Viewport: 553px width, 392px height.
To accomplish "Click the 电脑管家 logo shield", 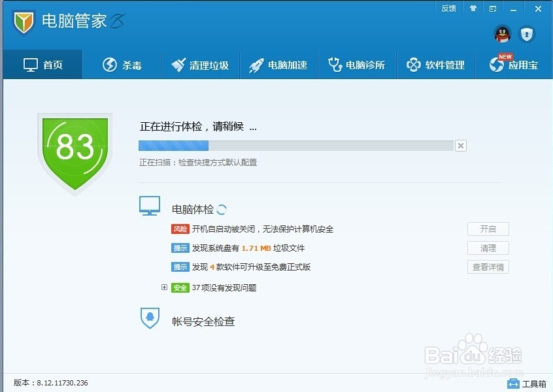I will [24, 22].
